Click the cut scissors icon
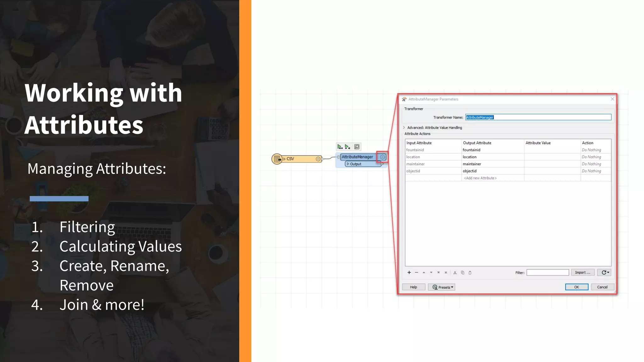The image size is (644, 362). pyautogui.click(x=455, y=272)
